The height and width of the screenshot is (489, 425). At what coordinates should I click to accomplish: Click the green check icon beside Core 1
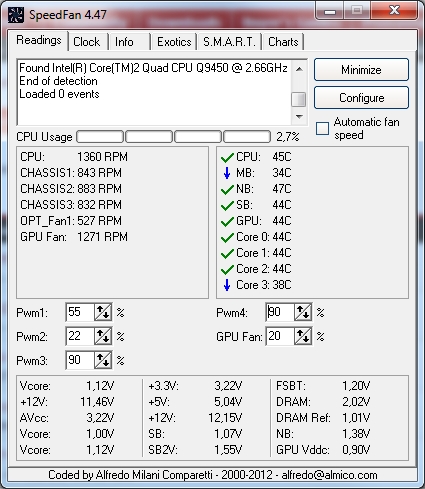227,253
